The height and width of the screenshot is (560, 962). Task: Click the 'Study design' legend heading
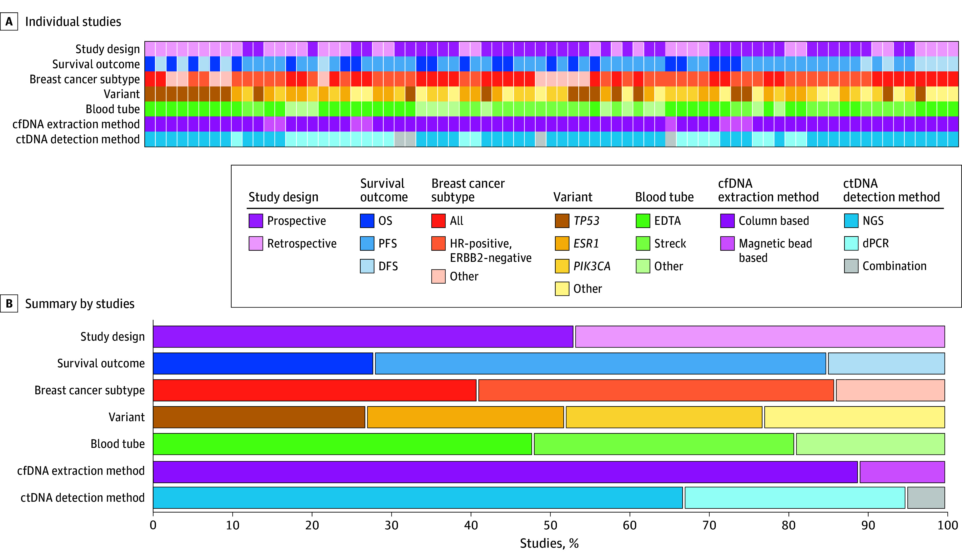point(283,197)
